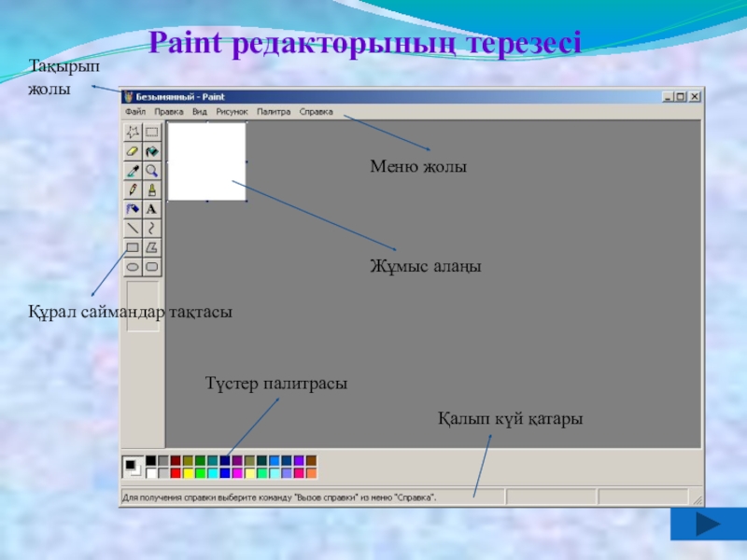Select the navy dark blue swatch

pos(225,460)
